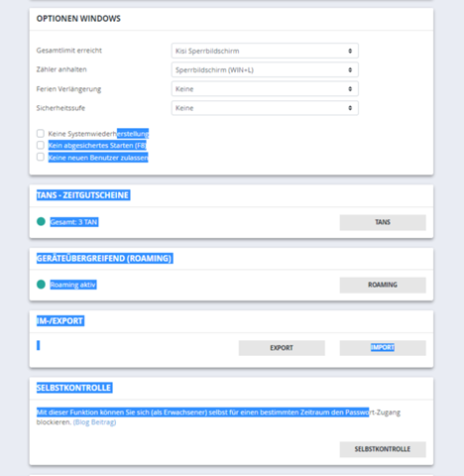Check Keine neuen Benutzer zulassen
This screenshot has height=476, width=464.
click(x=41, y=157)
